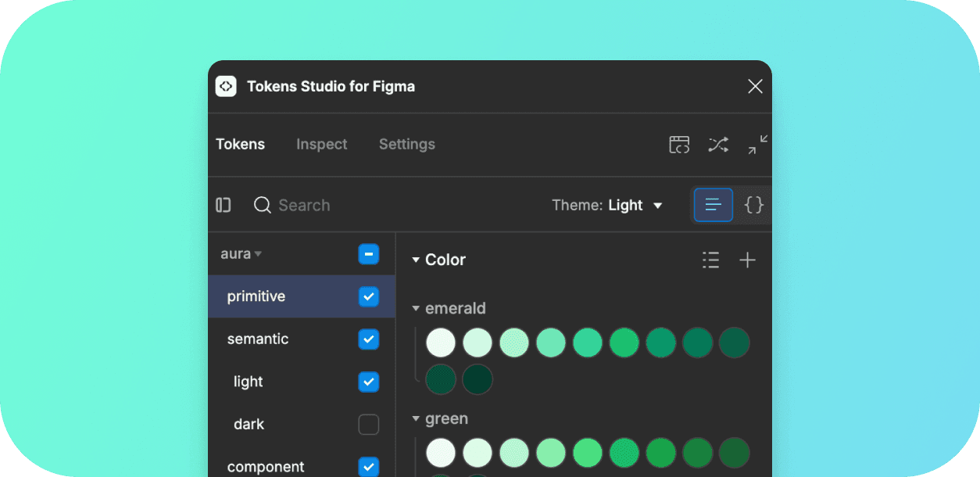The width and height of the screenshot is (980, 477).
Task: Select the lightest emerald color swatch
Action: (x=441, y=343)
